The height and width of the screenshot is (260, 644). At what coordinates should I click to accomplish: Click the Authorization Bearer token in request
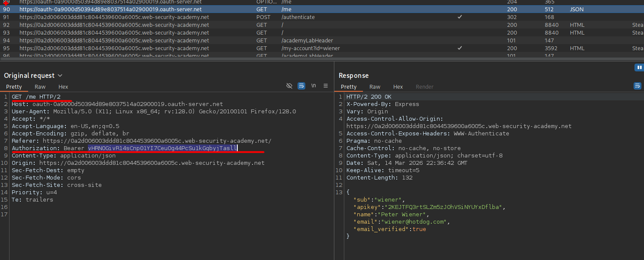click(162, 148)
